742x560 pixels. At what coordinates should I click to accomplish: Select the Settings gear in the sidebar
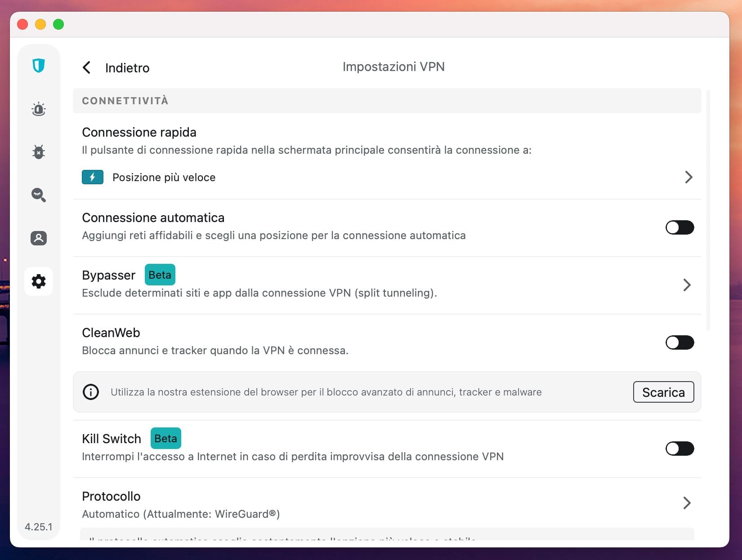pos(39,282)
